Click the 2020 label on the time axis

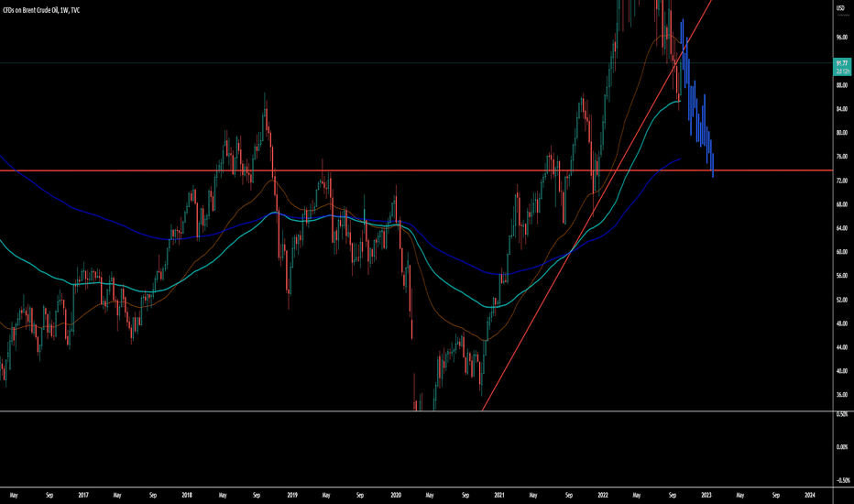(x=396, y=495)
